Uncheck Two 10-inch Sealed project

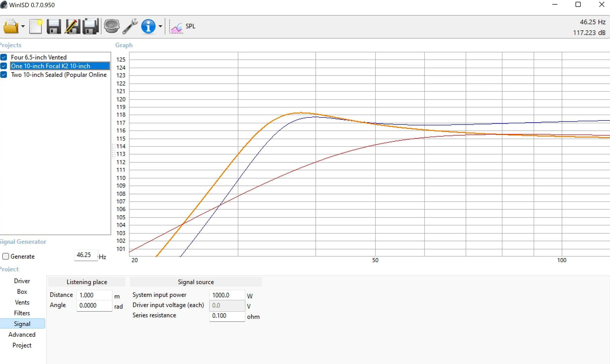click(x=4, y=75)
